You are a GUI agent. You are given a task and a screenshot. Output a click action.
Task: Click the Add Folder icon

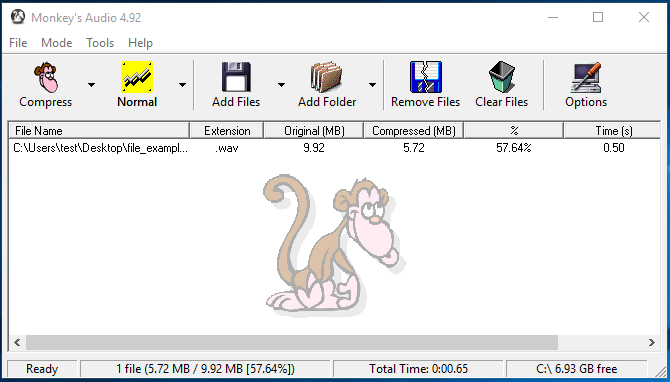tap(326, 77)
